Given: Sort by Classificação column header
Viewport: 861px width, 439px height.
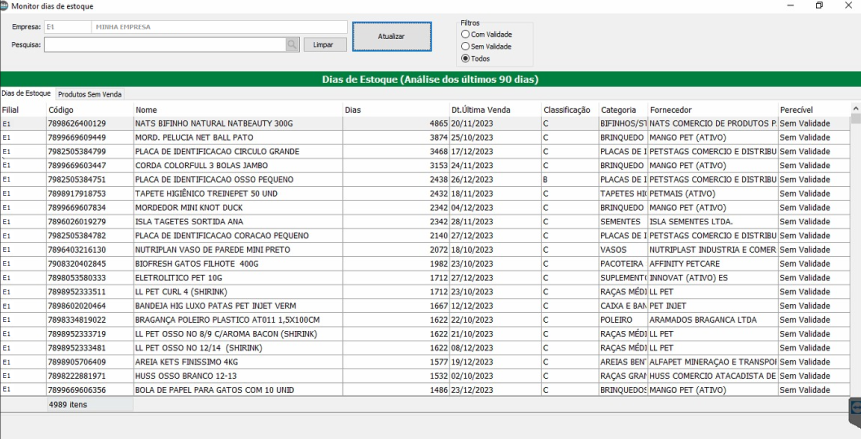Looking at the screenshot, I should tap(567, 109).
